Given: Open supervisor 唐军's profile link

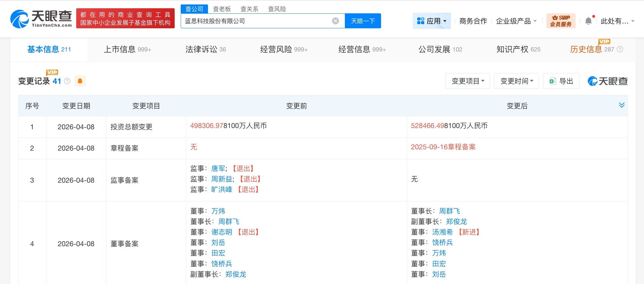Looking at the screenshot, I should pyautogui.click(x=218, y=168).
